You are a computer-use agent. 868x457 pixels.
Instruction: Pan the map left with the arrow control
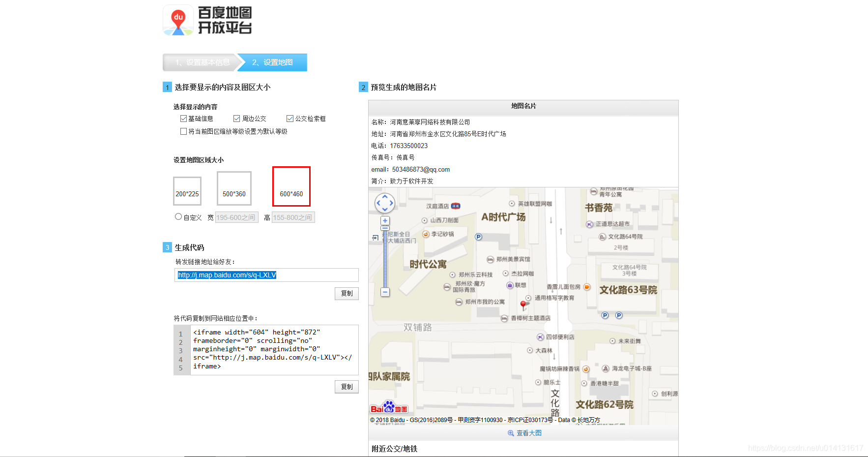[x=378, y=203]
